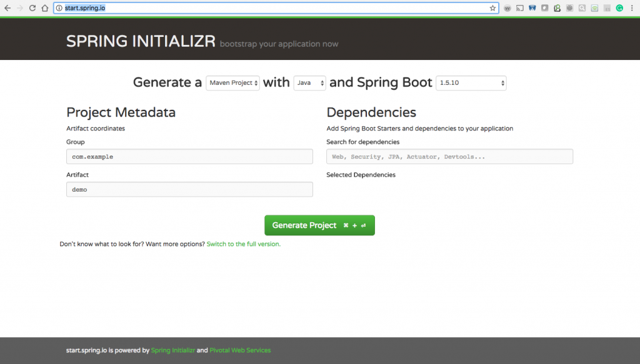Click the Cast extension icon
640x364 pixels.
tap(519, 8)
